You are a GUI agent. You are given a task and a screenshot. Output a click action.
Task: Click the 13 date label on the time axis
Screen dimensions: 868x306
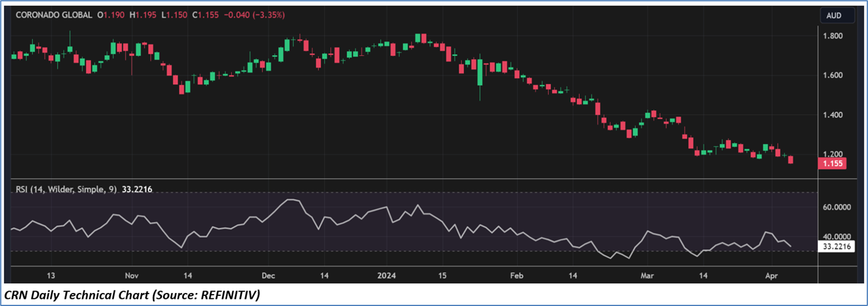[x=51, y=276]
